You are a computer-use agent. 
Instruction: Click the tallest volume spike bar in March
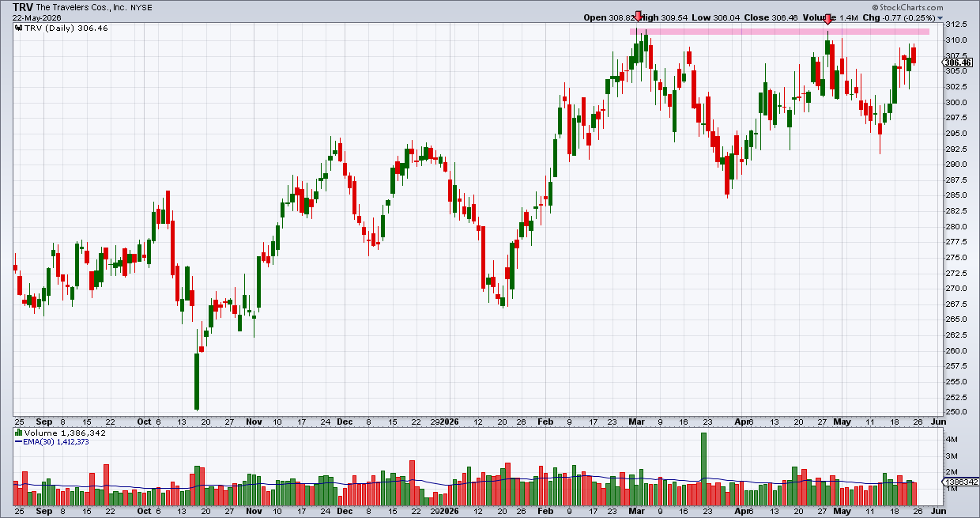click(x=703, y=470)
